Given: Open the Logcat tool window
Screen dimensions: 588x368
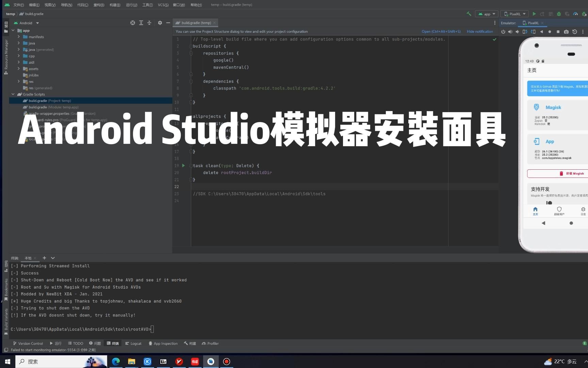Looking at the screenshot, I should pyautogui.click(x=133, y=343).
